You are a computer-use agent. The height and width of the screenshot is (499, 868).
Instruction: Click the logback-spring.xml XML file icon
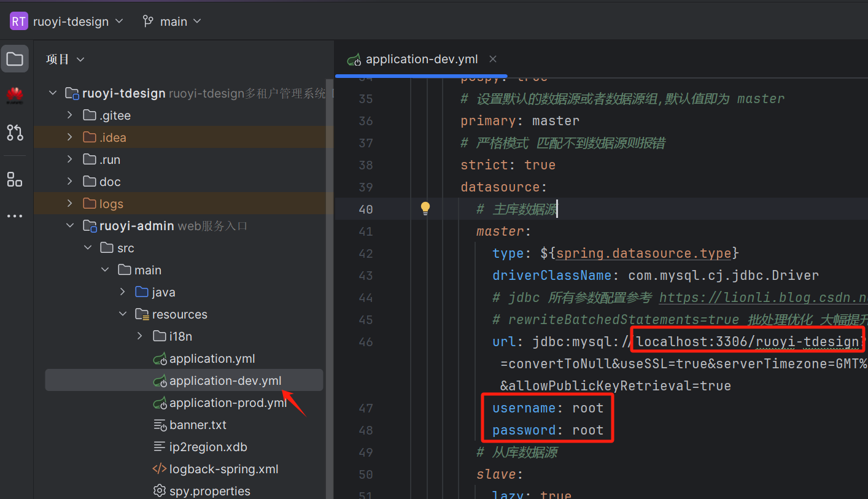click(160, 469)
